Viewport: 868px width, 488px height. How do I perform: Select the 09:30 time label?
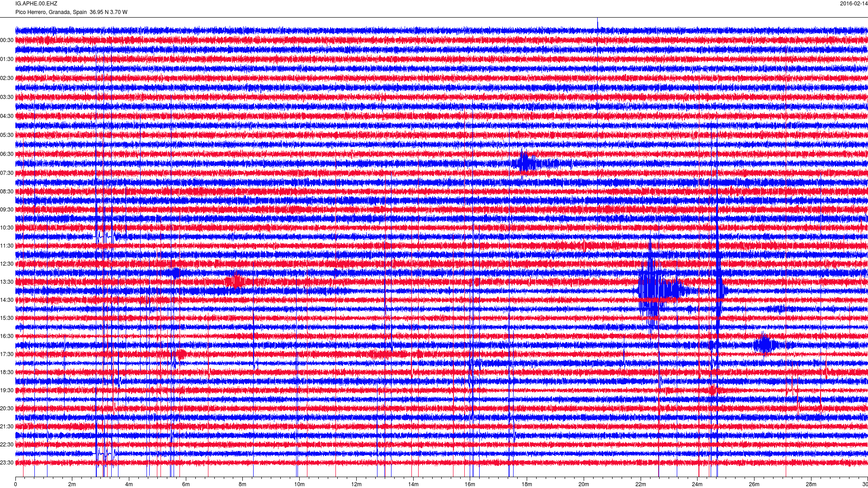pos(7,210)
